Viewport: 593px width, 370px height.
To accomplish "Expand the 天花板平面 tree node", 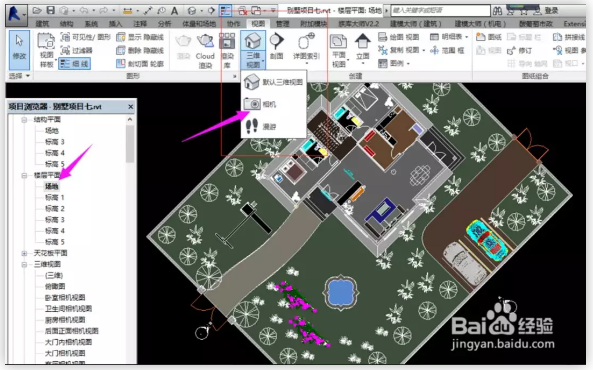I will [24, 253].
